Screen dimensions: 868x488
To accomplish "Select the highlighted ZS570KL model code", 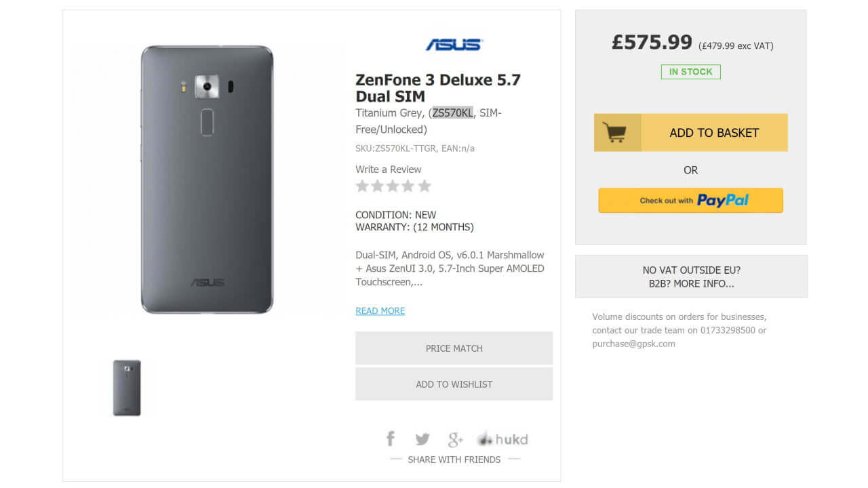I will pyautogui.click(x=452, y=113).
